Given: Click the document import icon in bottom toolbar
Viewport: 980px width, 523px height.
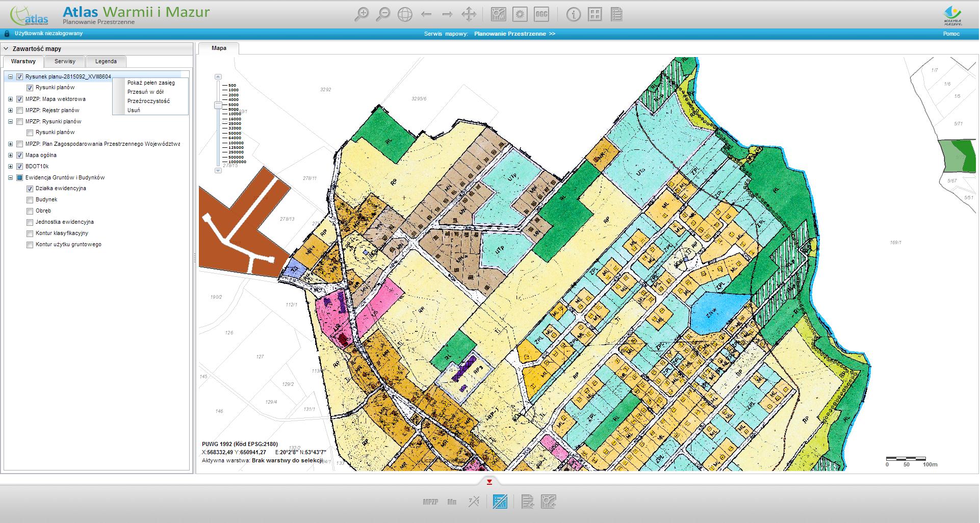Looking at the screenshot, I should click(x=528, y=502).
